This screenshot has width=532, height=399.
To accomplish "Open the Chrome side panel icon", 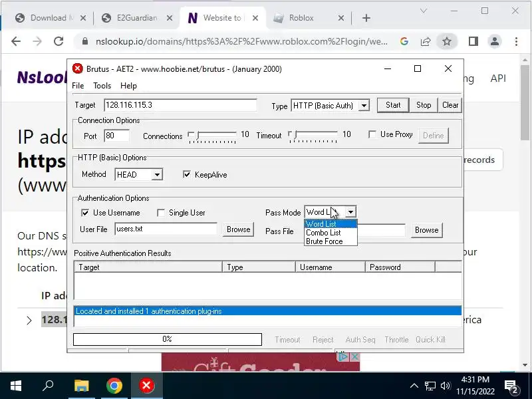I will (473, 41).
